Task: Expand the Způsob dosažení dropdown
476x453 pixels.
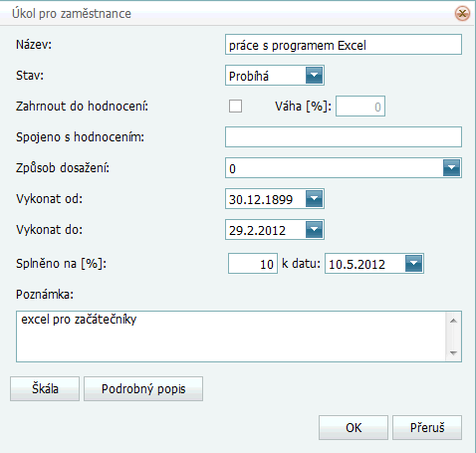Action: pyautogui.click(x=451, y=168)
